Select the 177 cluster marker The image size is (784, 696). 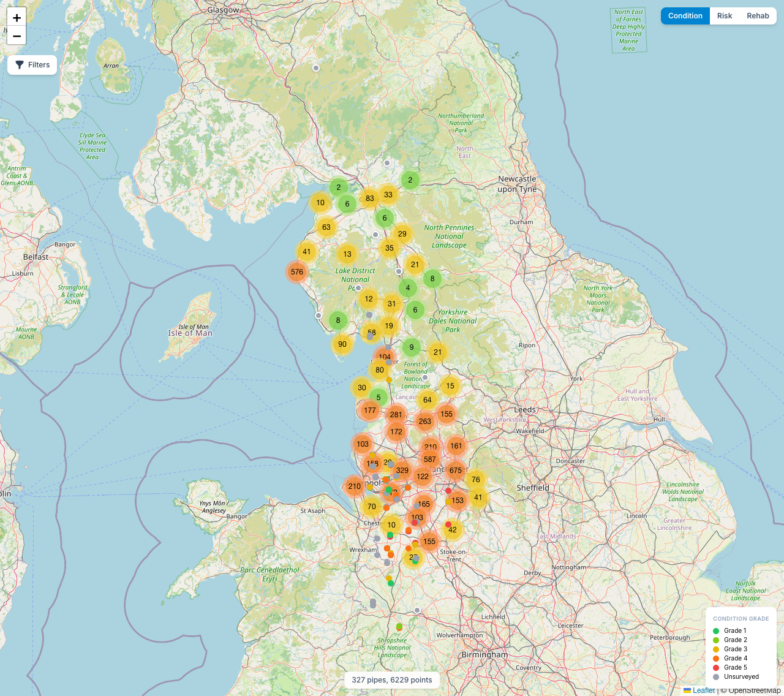pos(370,410)
